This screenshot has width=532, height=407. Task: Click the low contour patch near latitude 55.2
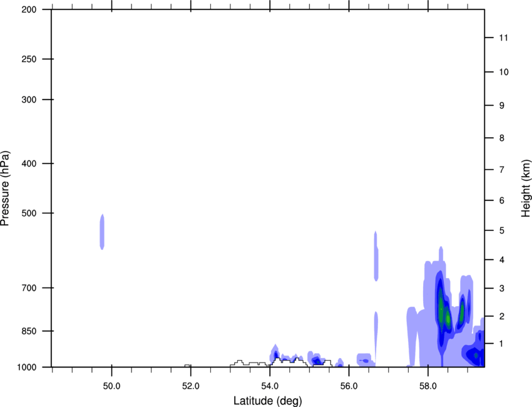(316, 359)
